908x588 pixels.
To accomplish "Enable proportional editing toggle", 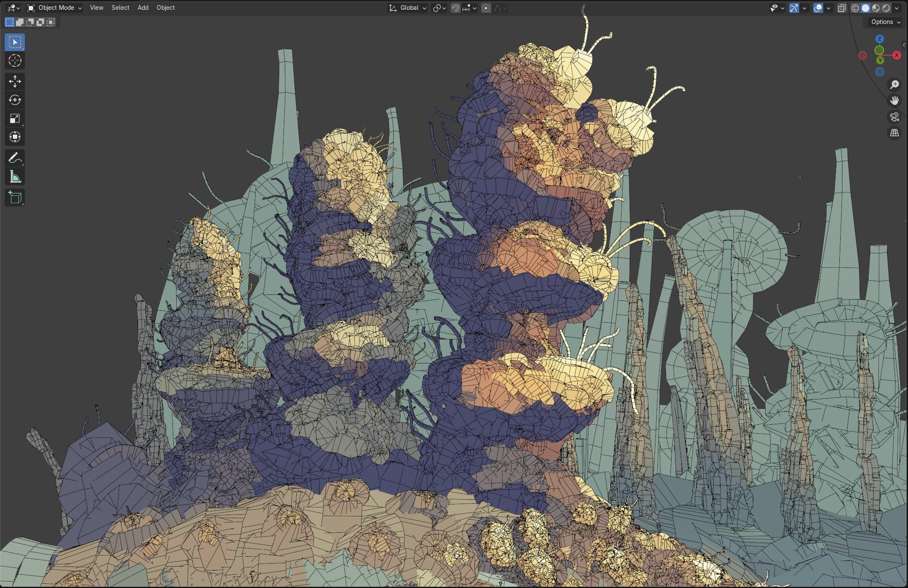I will coord(486,8).
